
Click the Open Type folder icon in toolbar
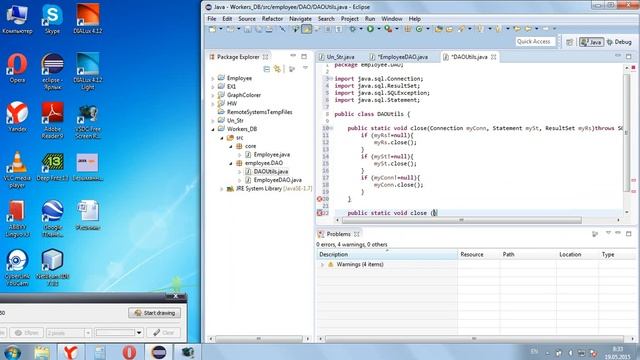point(439,29)
